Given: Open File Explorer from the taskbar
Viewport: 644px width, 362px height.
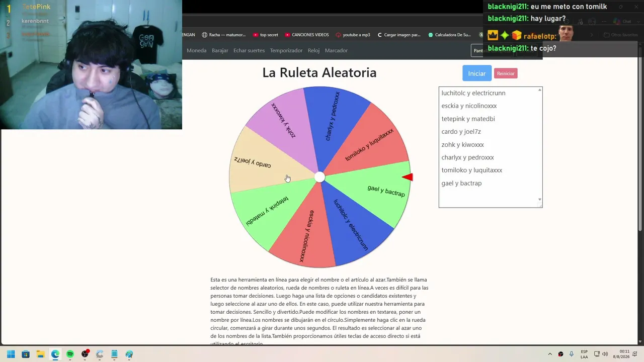Looking at the screenshot, I should pyautogui.click(x=40, y=354).
